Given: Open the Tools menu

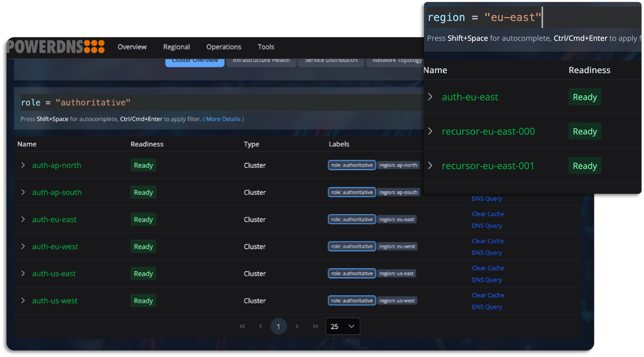Looking at the screenshot, I should (x=266, y=47).
